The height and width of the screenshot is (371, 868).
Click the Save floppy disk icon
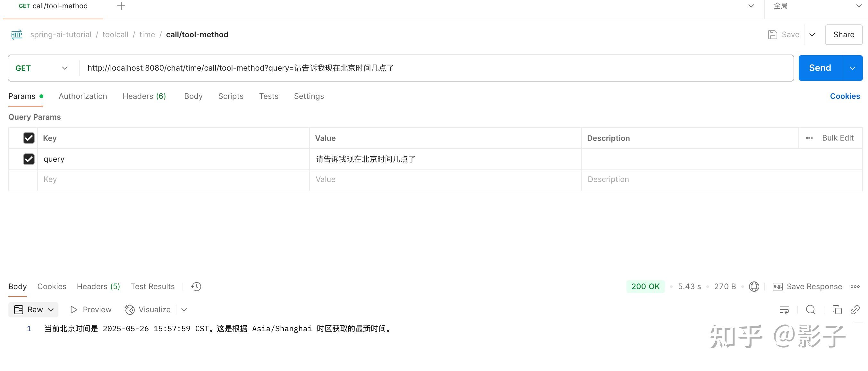(x=772, y=34)
